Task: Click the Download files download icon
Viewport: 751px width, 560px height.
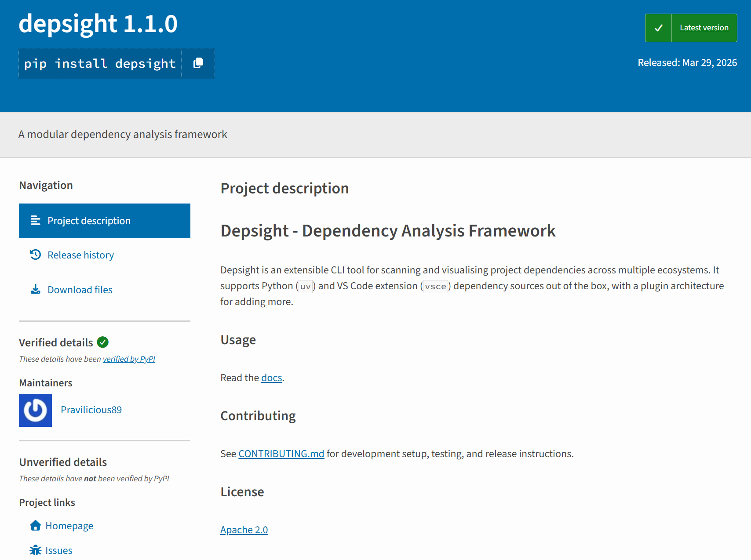Action: [x=36, y=289]
